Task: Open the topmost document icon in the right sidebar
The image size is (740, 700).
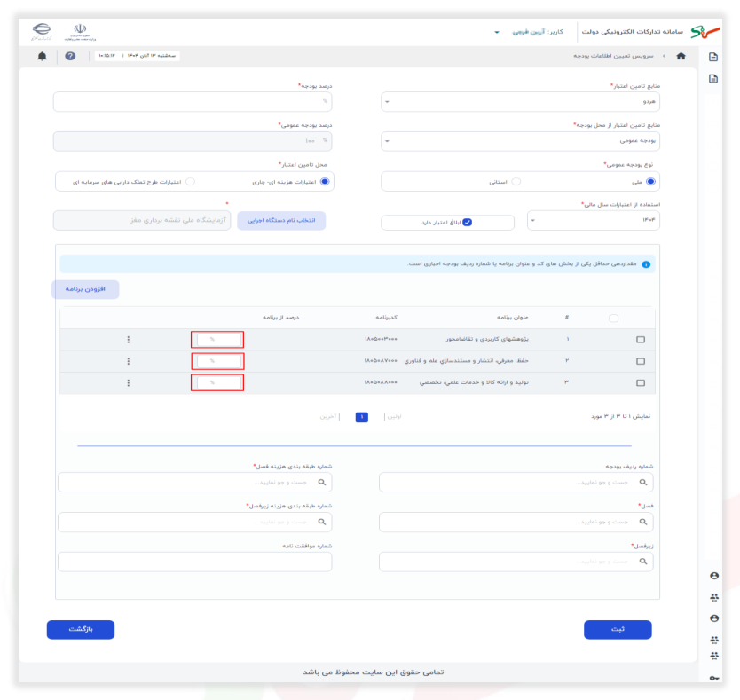Action: (x=713, y=57)
